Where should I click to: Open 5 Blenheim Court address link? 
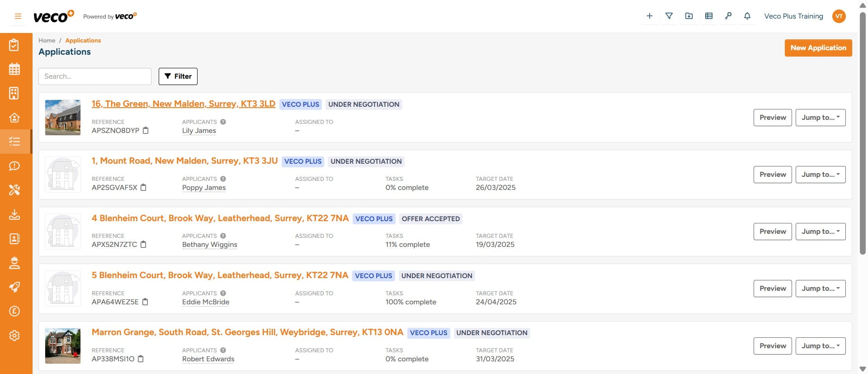point(220,275)
